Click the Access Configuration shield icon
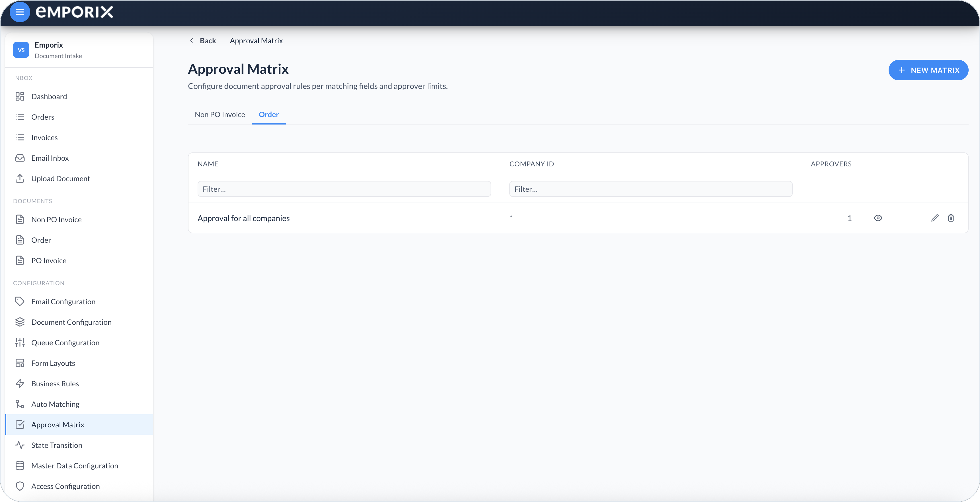 [20, 486]
